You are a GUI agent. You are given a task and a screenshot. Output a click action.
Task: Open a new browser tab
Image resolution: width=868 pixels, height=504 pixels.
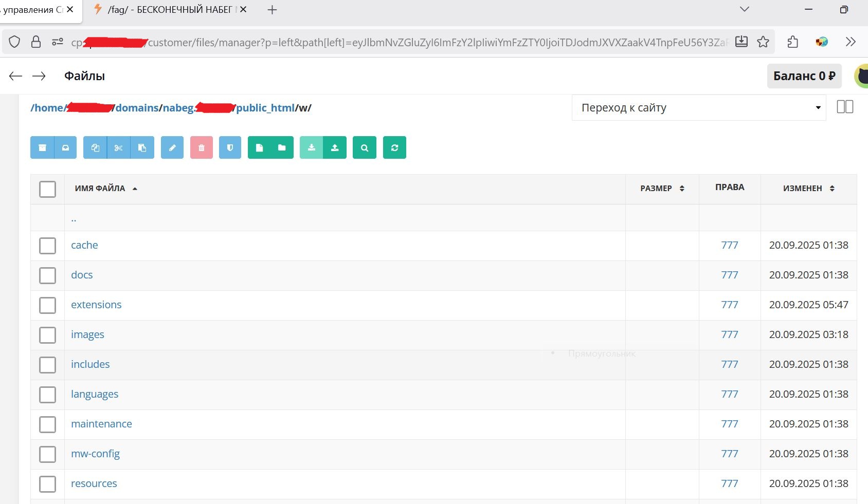[272, 10]
